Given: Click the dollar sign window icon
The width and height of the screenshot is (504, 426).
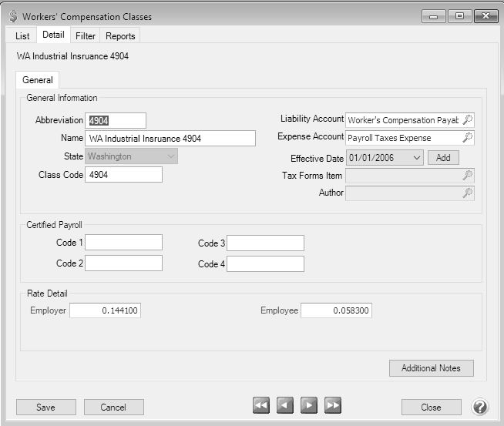Looking at the screenshot, I should 12,16.
